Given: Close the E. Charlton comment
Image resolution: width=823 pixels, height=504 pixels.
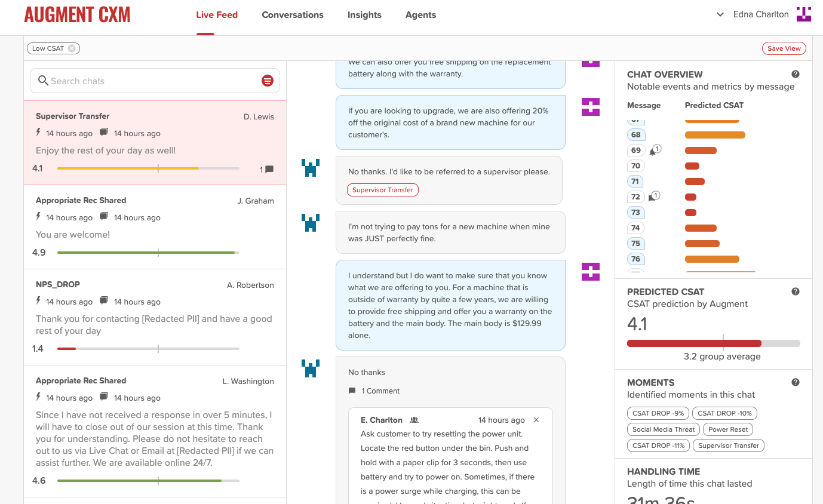Looking at the screenshot, I should coord(536,420).
